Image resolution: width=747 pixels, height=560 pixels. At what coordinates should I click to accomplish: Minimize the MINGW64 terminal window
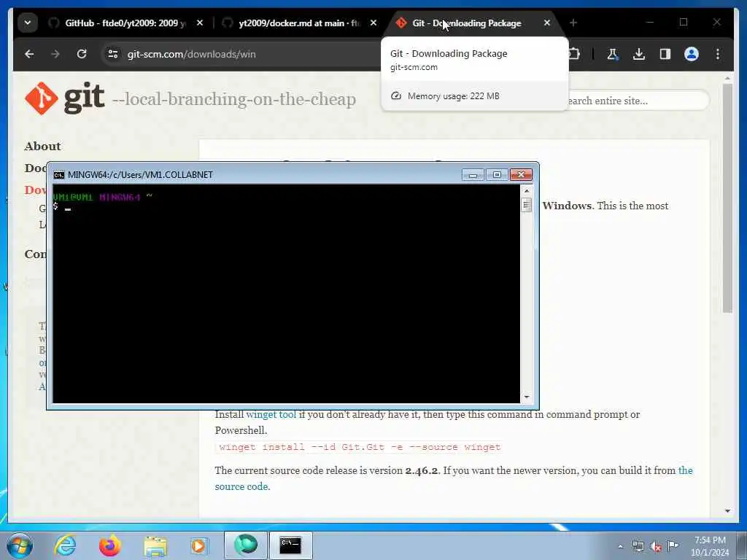pyautogui.click(x=473, y=175)
